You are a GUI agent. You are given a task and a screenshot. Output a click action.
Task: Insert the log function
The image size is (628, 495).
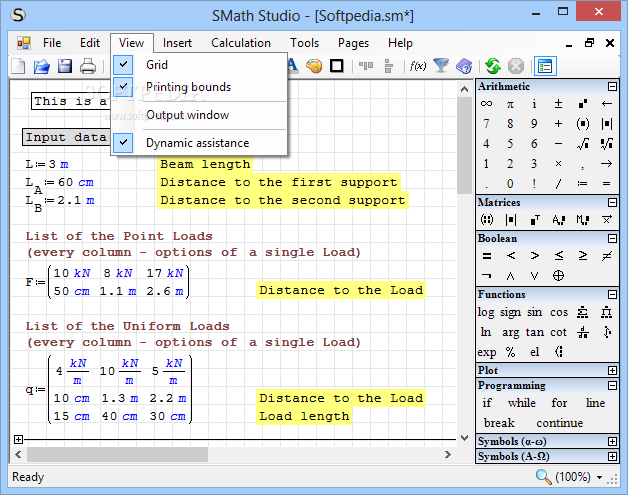pyautogui.click(x=486, y=312)
